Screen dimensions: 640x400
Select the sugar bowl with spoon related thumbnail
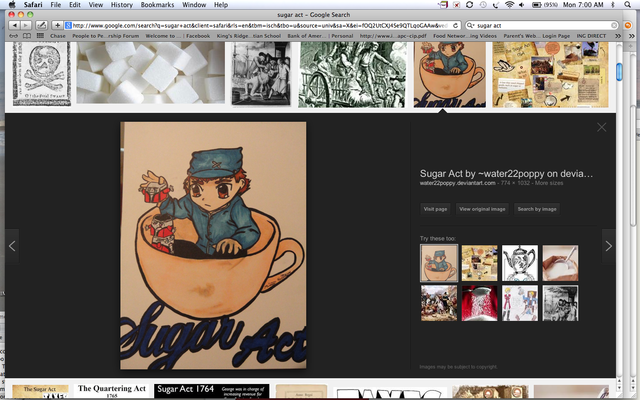560,263
